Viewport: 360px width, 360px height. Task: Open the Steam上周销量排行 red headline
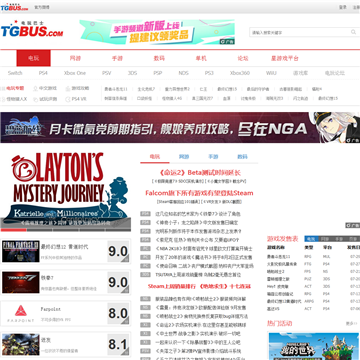pos(199,286)
